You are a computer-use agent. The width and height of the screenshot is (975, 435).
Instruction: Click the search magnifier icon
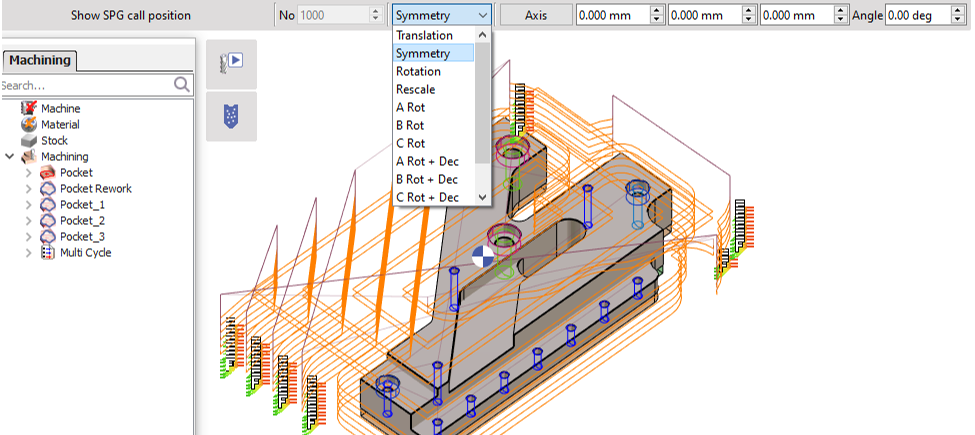coord(182,86)
